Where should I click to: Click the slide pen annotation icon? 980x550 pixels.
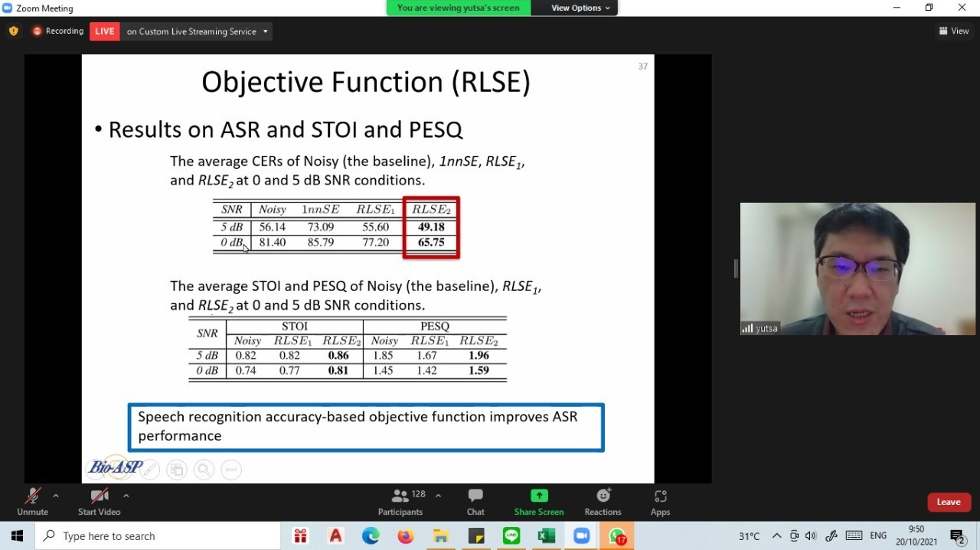[x=150, y=470]
